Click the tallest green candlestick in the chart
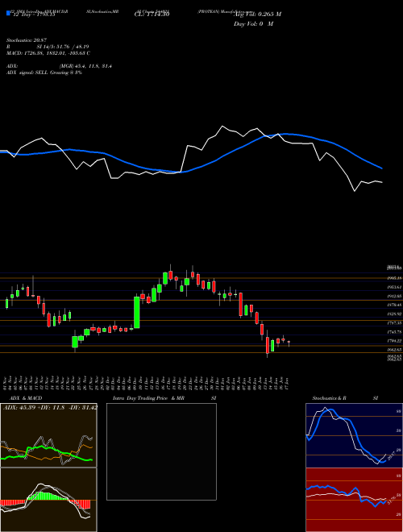 click(137, 313)
